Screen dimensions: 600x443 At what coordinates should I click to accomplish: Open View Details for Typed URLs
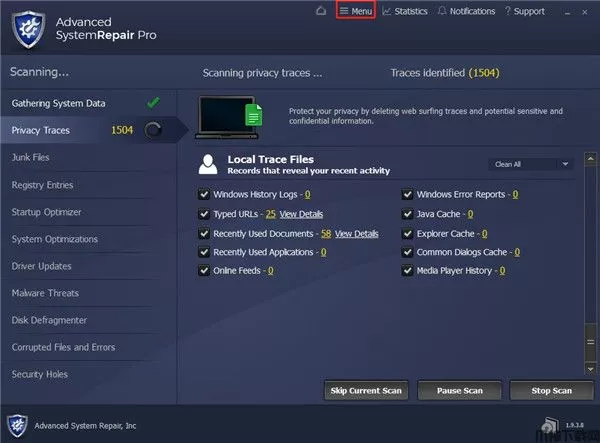coord(301,214)
